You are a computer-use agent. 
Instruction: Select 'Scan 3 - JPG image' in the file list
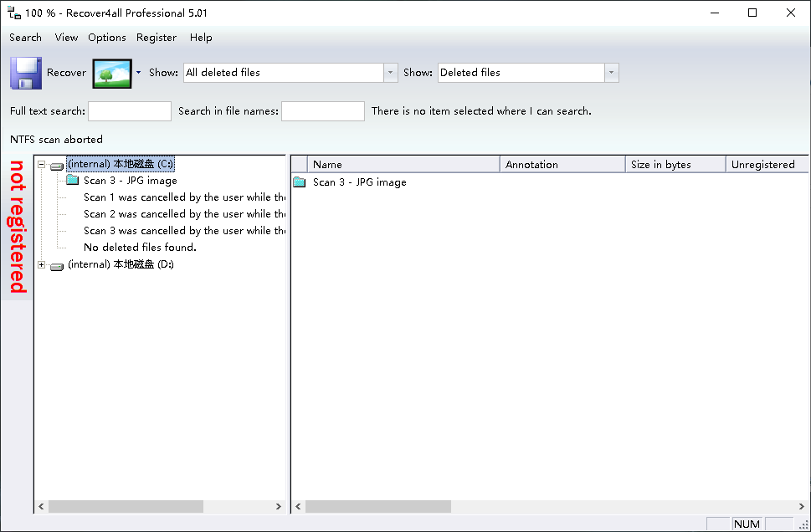tap(359, 182)
